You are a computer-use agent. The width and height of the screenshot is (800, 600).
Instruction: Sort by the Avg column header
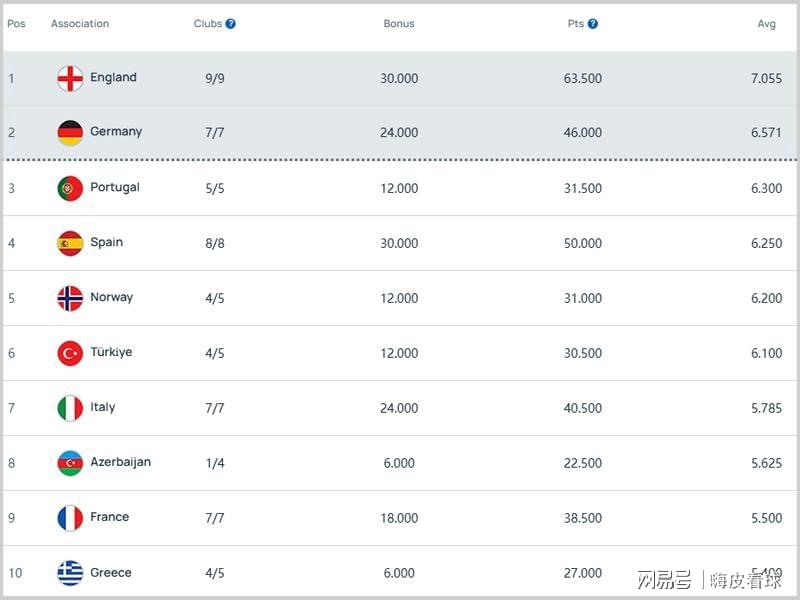(x=766, y=24)
